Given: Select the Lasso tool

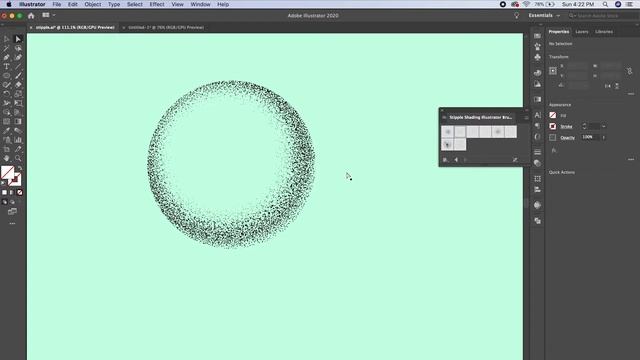Looking at the screenshot, I should click(18, 48).
